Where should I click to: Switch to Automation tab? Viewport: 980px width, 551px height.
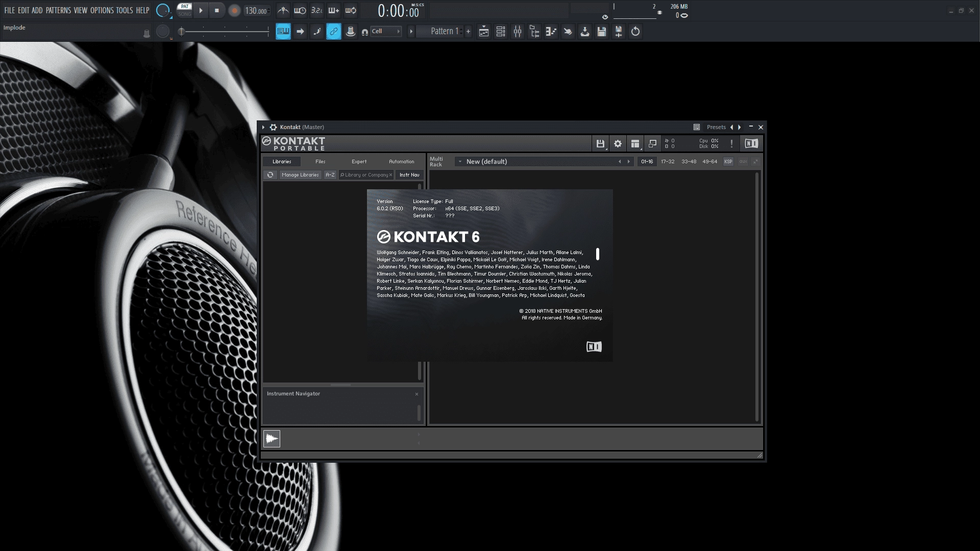click(402, 162)
